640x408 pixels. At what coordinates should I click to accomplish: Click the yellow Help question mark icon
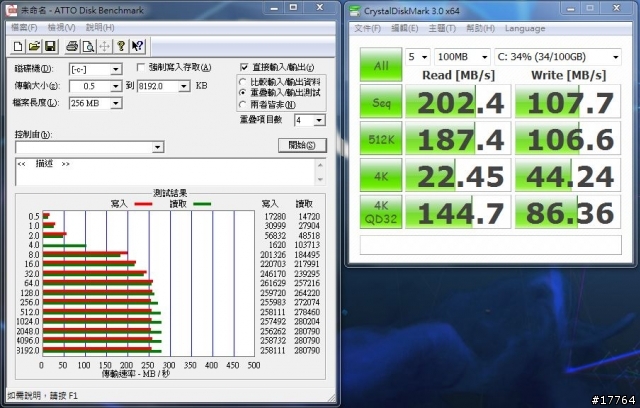point(120,46)
